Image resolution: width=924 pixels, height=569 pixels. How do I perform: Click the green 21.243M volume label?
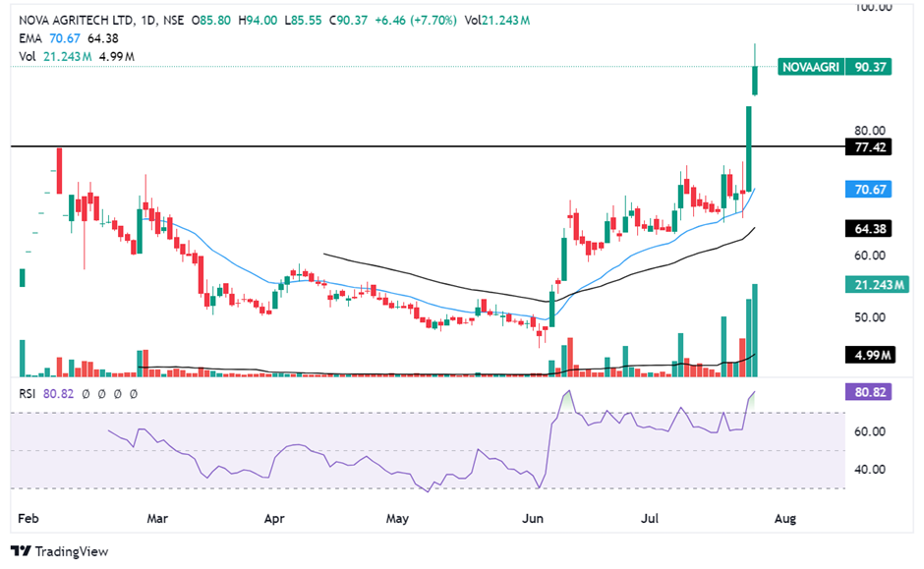coord(869,284)
